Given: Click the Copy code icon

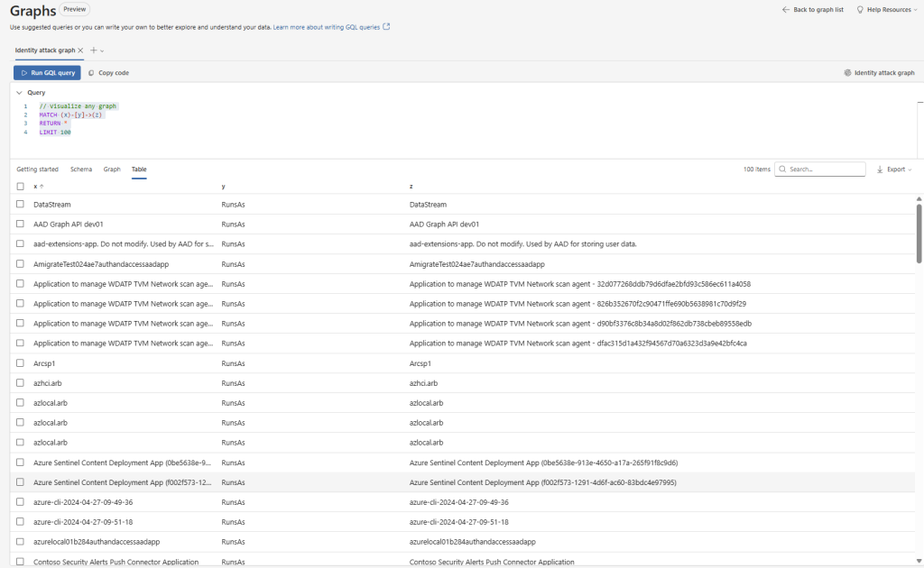Looking at the screenshot, I should (x=91, y=73).
